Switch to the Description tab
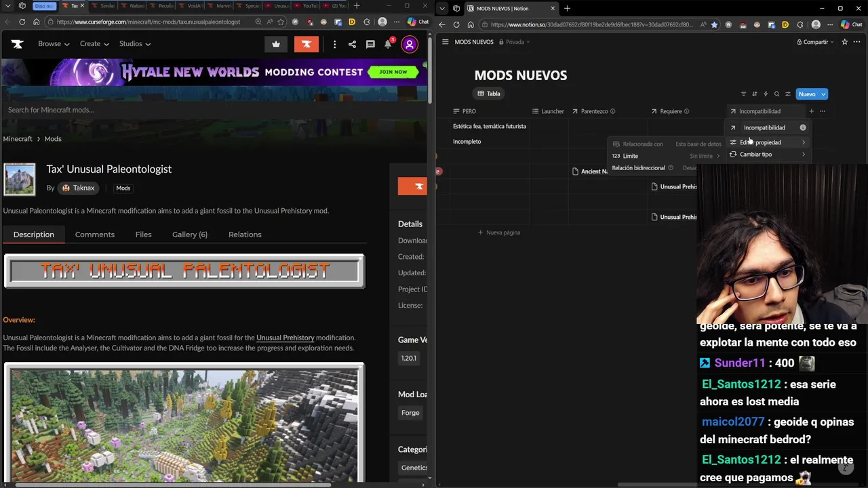The height and width of the screenshot is (488, 868). click(34, 235)
